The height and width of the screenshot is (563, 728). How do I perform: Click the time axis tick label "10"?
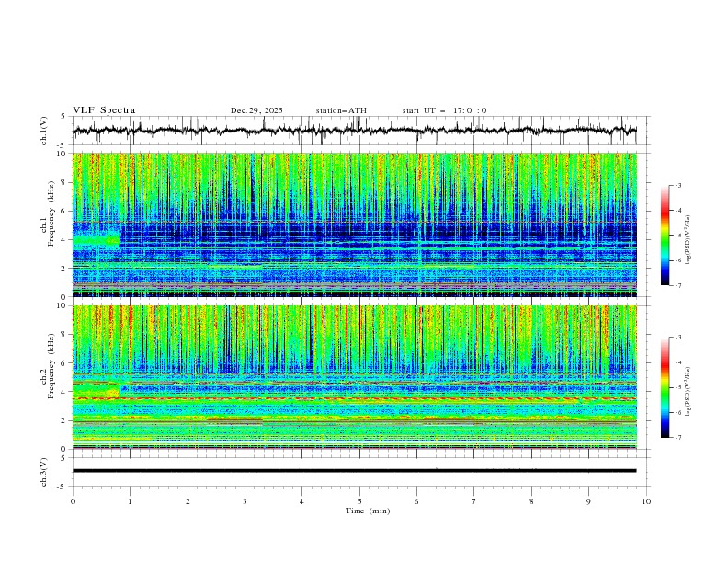[646, 501]
